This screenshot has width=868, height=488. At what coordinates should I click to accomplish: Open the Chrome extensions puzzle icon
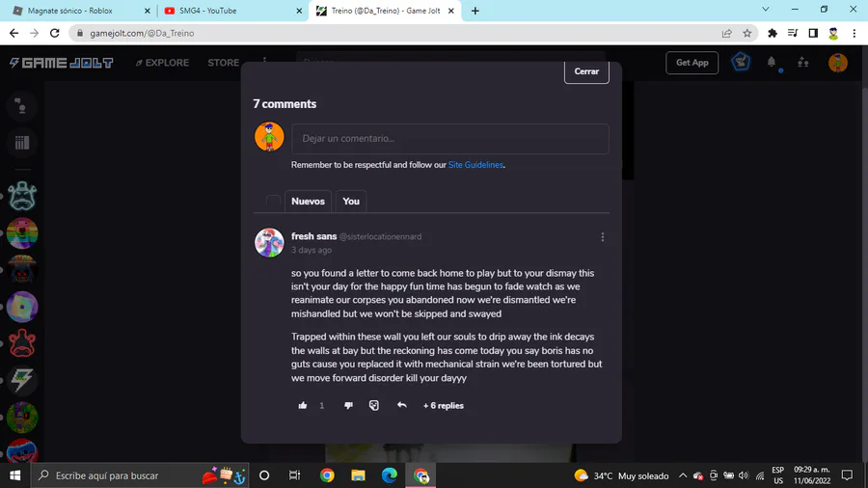click(x=773, y=33)
